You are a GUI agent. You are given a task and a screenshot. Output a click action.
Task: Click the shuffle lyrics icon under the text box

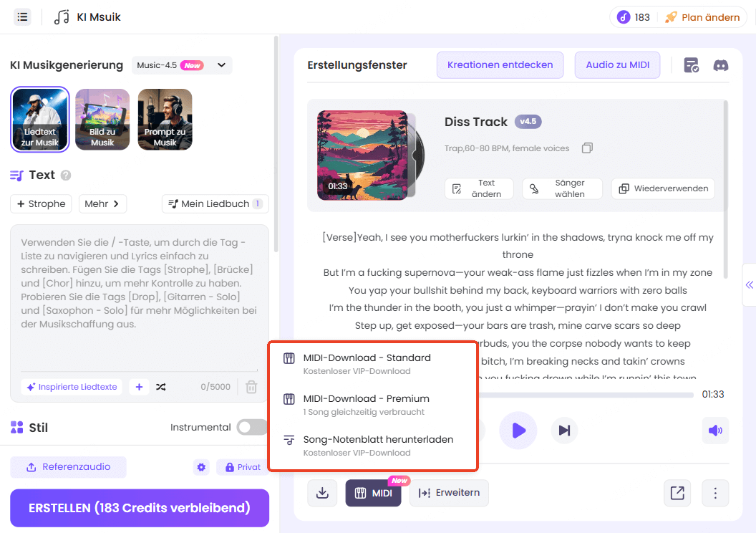[x=160, y=387]
